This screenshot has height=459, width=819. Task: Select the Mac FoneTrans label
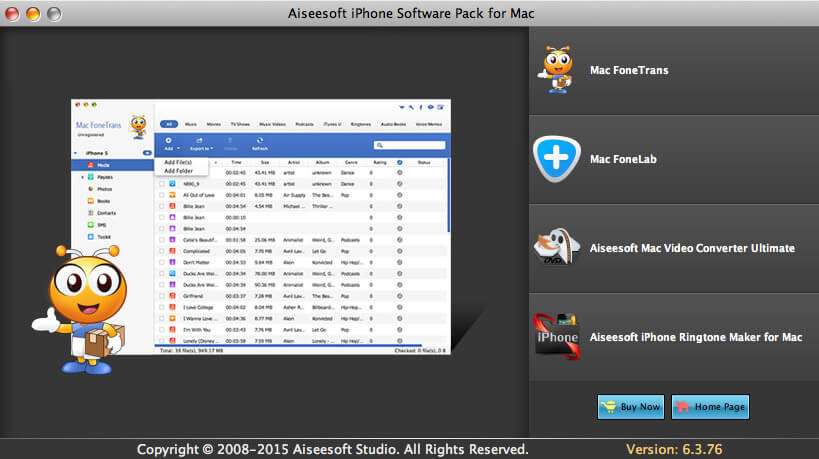pyautogui.click(x=629, y=70)
